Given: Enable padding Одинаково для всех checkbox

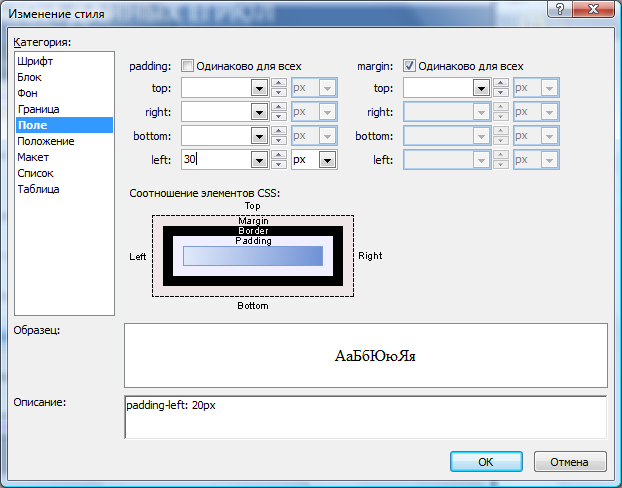Looking at the screenshot, I should pyautogui.click(x=188, y=66).
